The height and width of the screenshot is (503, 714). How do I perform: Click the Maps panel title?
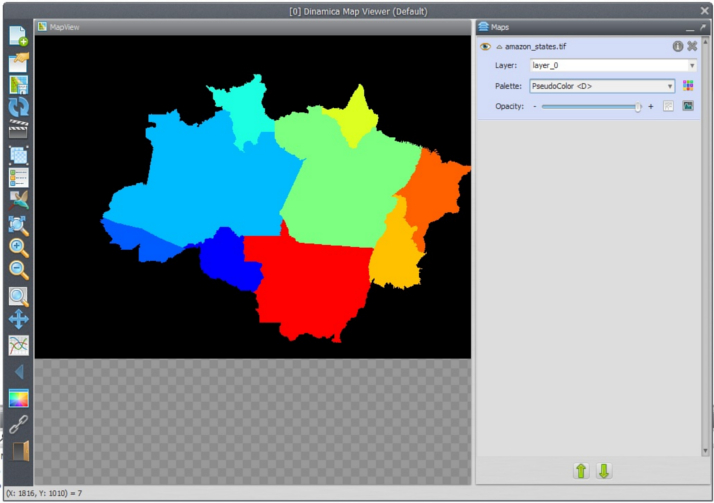pos(500,26)
